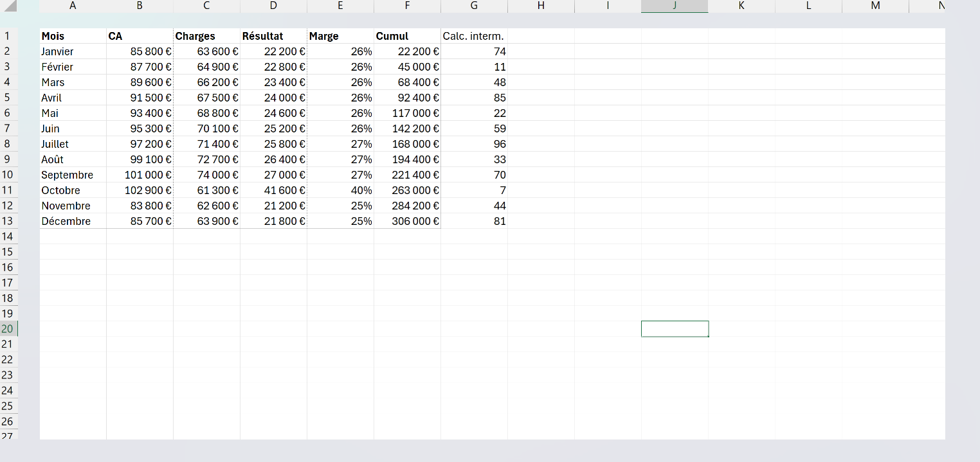The image size is (980, 462).
Task: Click CA value 85 800 €
Action: [x=140, y=51]
